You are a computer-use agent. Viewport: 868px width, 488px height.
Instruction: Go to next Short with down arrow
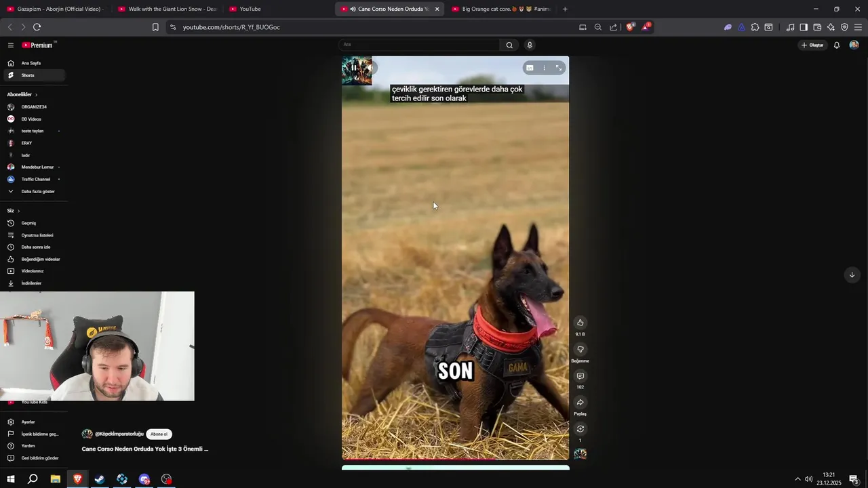[852, 274]
